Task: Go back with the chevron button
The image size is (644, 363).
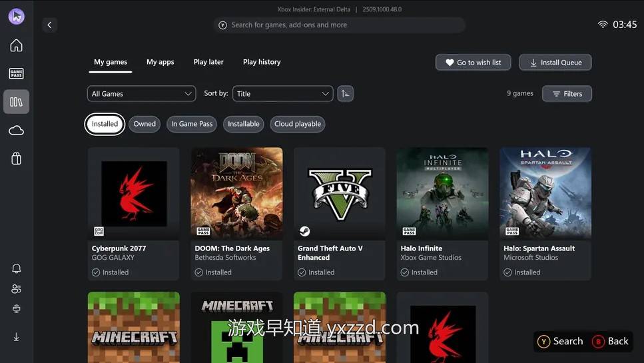Action: 50,25
